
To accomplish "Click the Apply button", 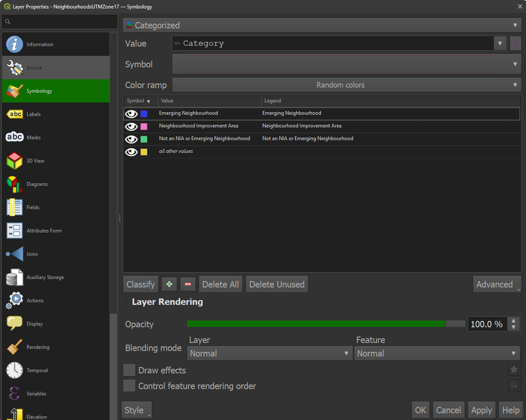I will click(482, 410).
